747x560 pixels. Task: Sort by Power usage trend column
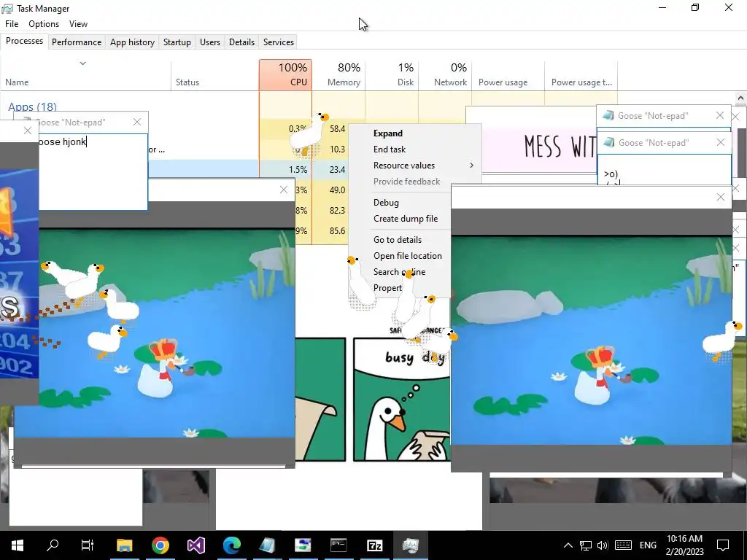click(581, 76)
